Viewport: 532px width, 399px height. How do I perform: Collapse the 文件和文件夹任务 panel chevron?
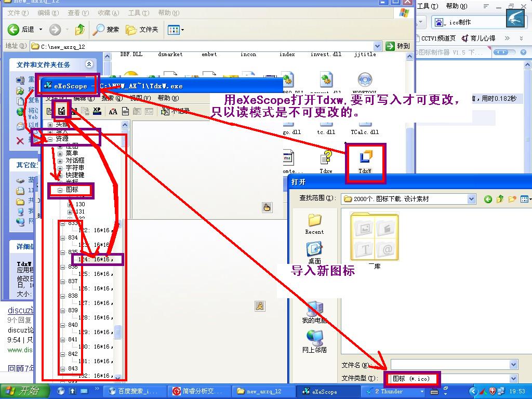click(89, 64)
